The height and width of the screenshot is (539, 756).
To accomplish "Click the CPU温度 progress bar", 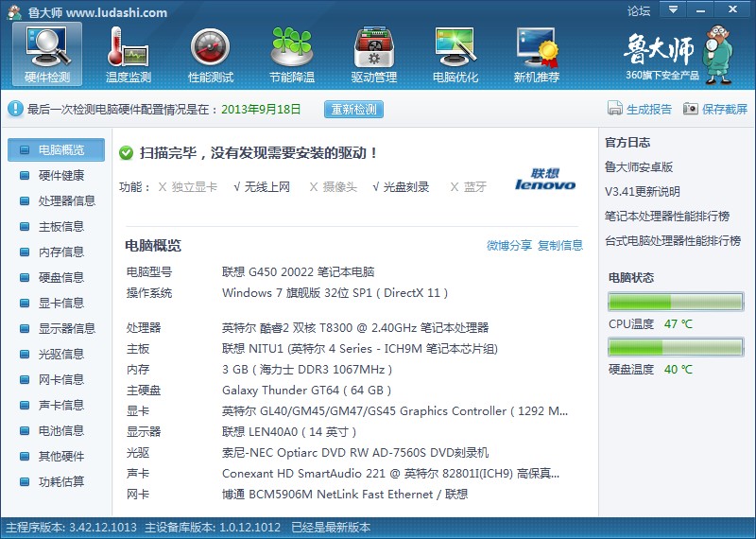I will [x=676, y=302].
